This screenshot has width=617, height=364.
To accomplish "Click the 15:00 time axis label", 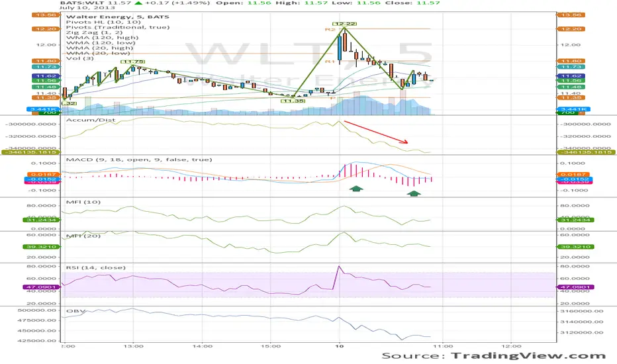I will click(271, 346).
